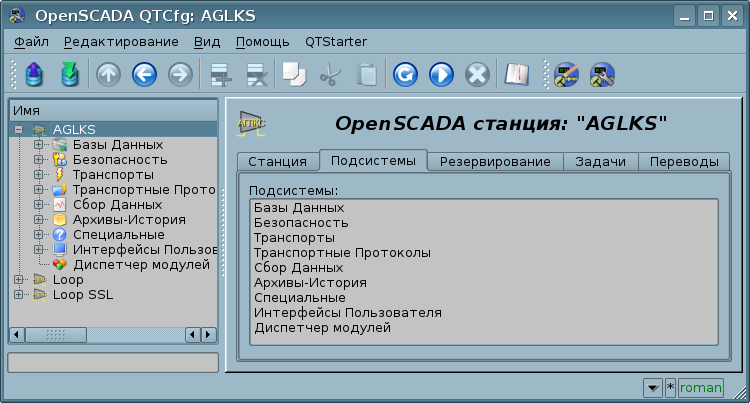Click the tree's horizontal scrollbar right arrow
This screenshot has height=403, width=750.
tap(209, 334)
